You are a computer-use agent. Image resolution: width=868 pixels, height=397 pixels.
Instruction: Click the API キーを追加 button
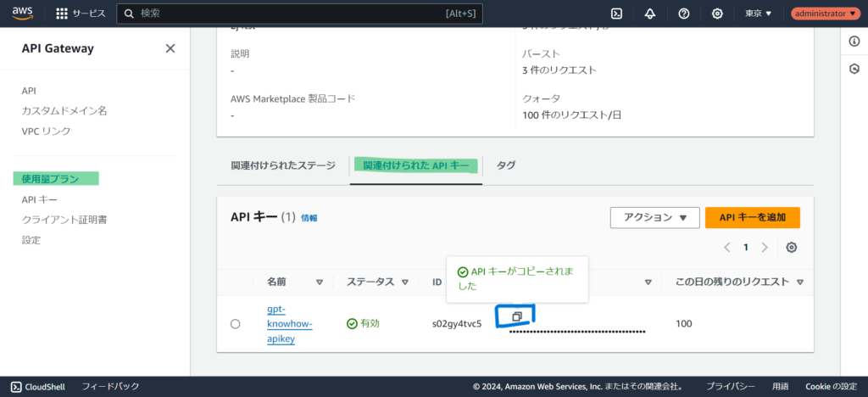pos(752,217)
